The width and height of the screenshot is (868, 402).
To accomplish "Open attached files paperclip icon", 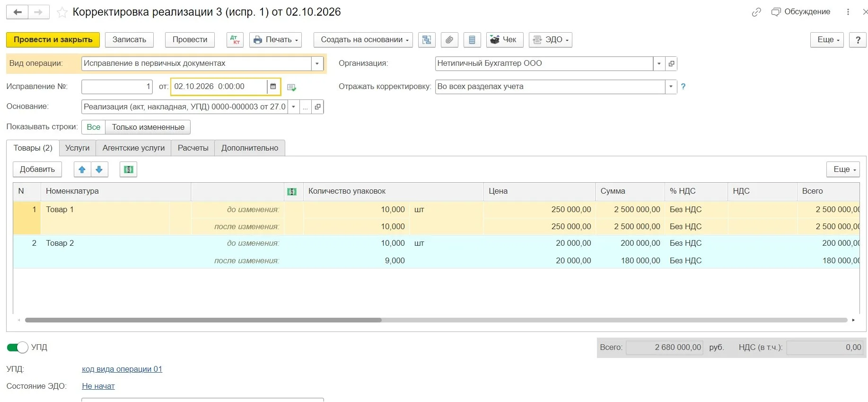I will coord(449,40).
